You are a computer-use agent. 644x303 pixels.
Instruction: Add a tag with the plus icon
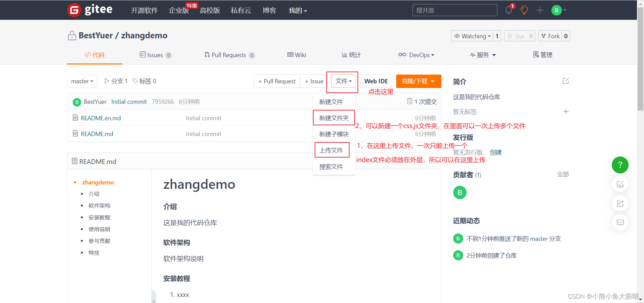566,112
